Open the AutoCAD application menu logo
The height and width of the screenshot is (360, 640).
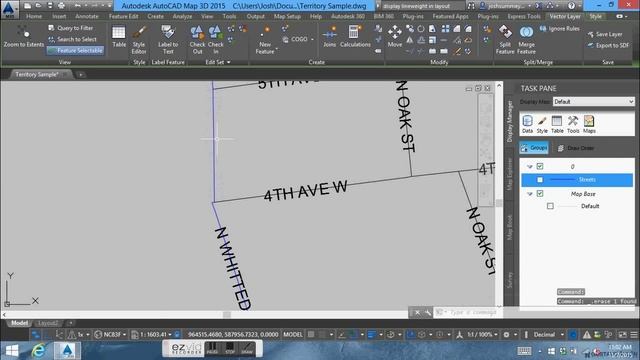pos(9,9)
